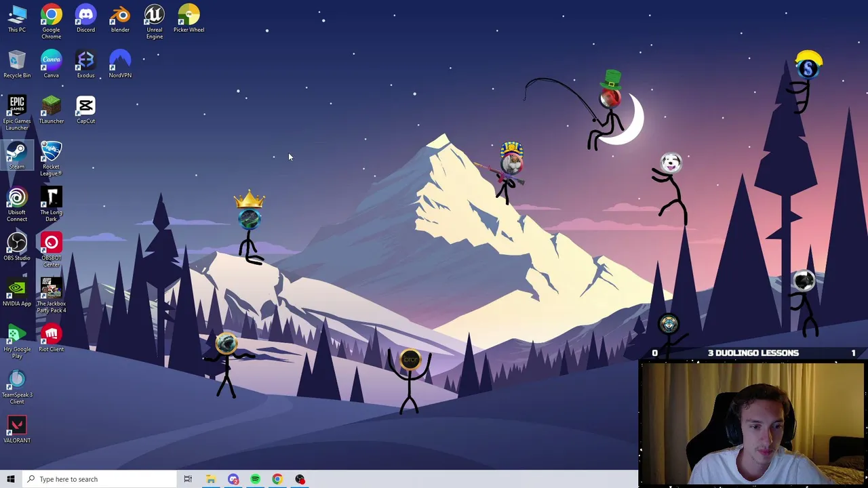This screenshot has height=488, width=868.
Task: Open OBS Studio from the taskbar
Action: click(300, 479)
